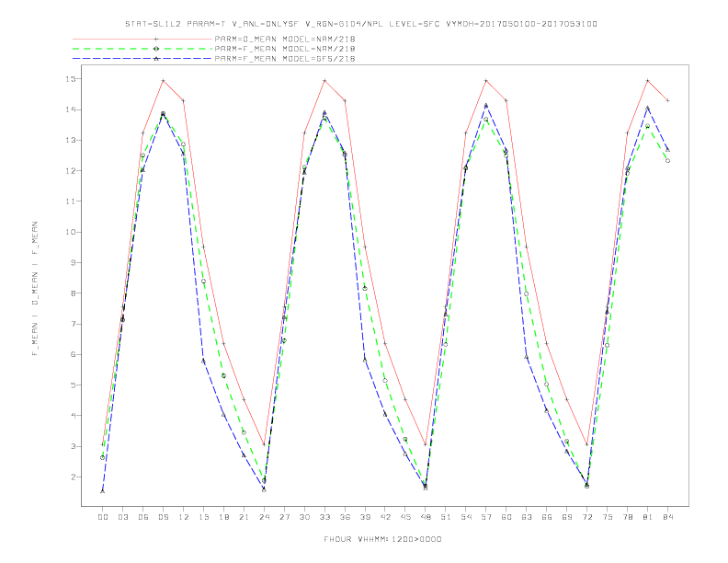Click the green dashed legend line sample
728x563 pixels.
(142, 49)
